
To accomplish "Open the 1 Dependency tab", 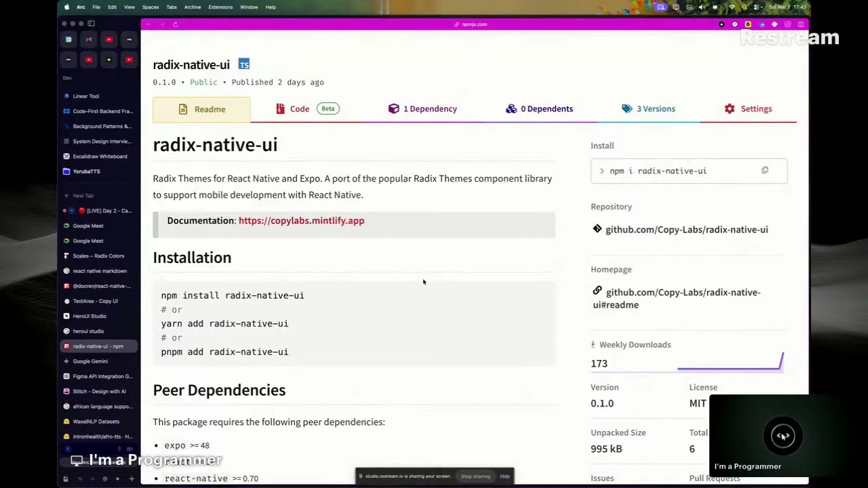I will click(x=422, y=108).
